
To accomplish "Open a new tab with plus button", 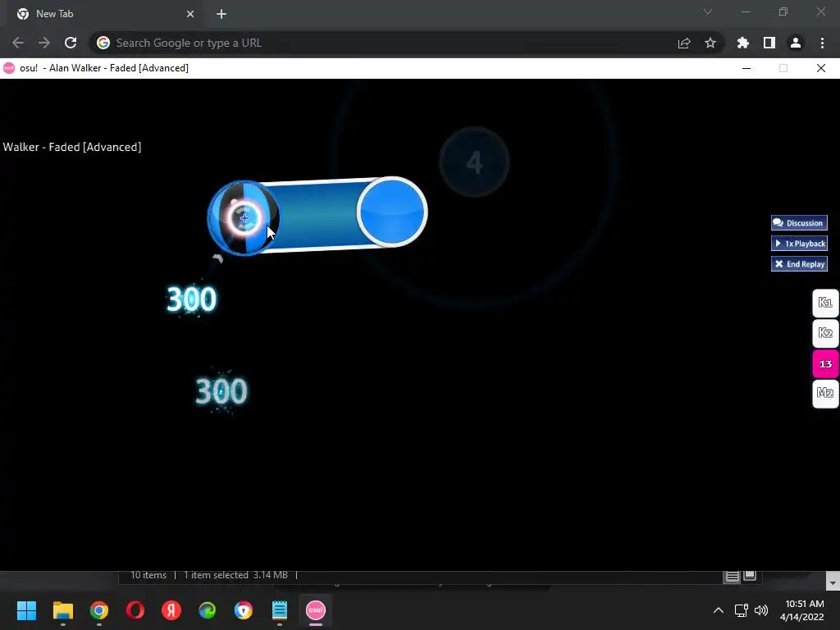I will click(x=221, y=14).
